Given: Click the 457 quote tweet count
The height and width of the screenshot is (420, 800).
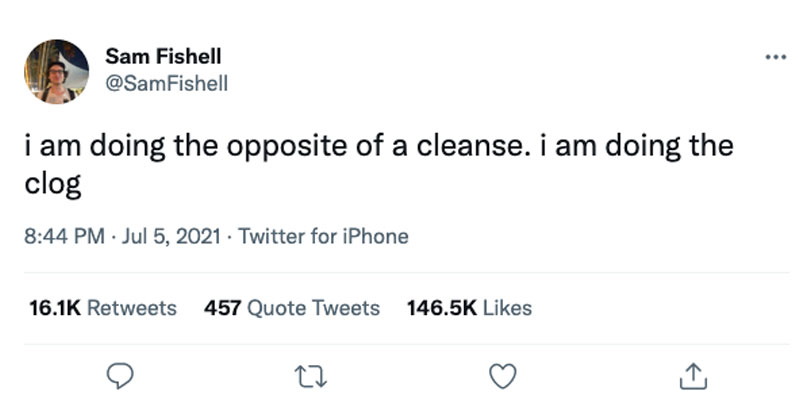Looking at the screenshot, I should click(x=222, y=308).
